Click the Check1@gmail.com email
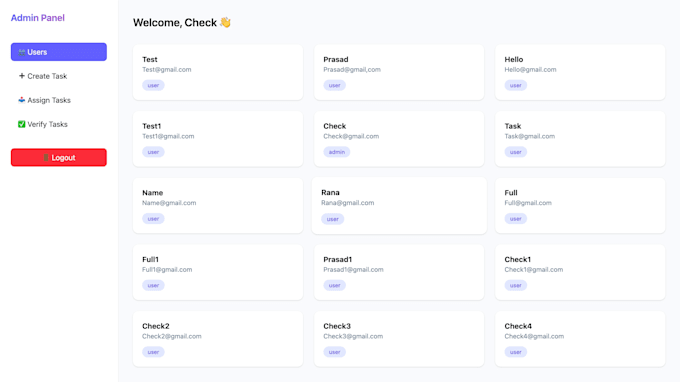This screenshot has width=680, height=382. coord(533,269)
